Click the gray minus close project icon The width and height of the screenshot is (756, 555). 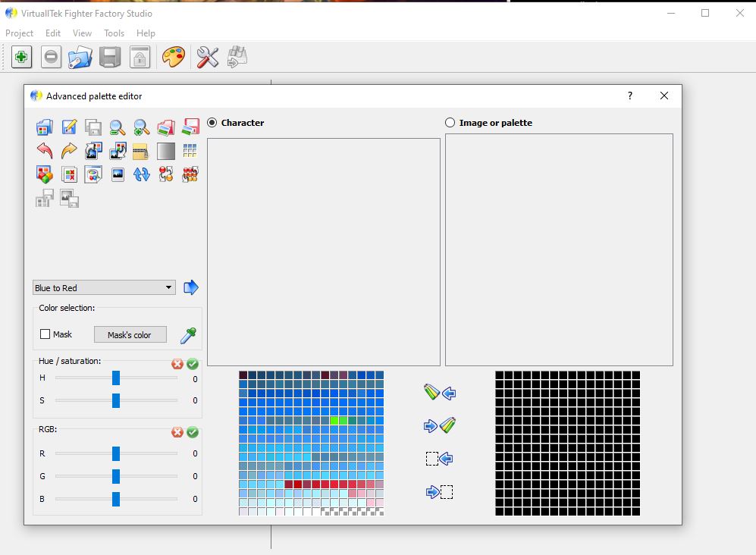[51, 58]
